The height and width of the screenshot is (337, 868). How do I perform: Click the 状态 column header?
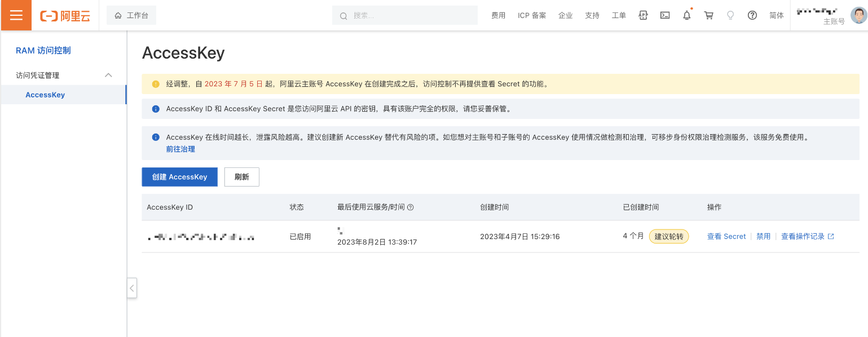297,207
